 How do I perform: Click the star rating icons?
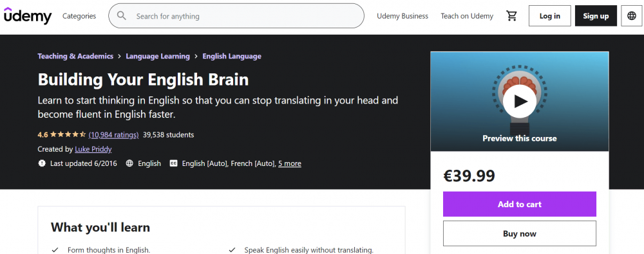pos(68,134)
